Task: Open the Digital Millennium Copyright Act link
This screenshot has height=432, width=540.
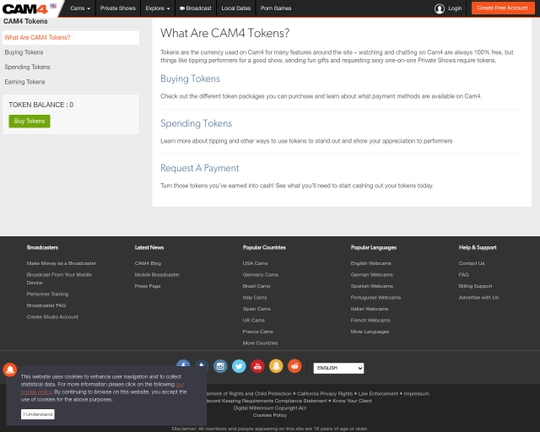Action: pos(270,408)
